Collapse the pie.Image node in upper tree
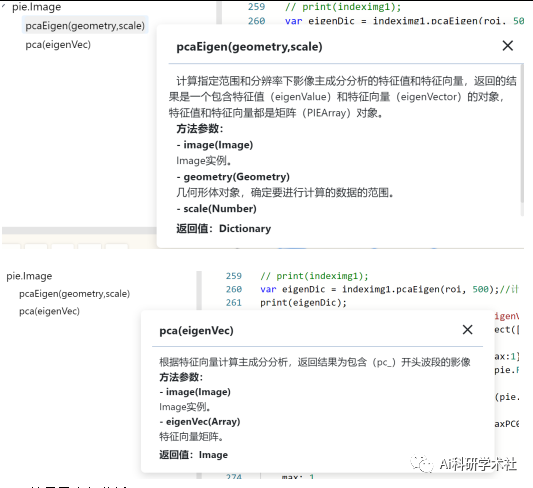This screenshot has width=533, height=488. (x=3, y=6)
